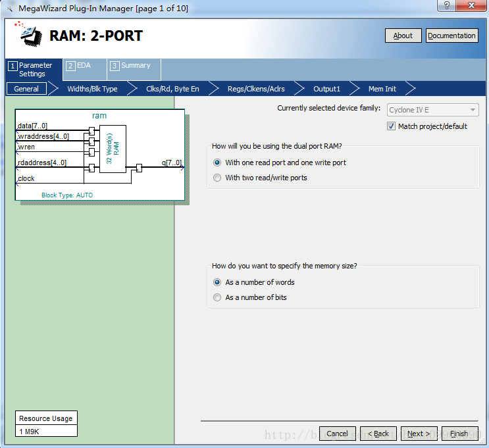489x448 pixels.
Task: Select the General step
Action: pyautogui.click(x=26, y=89)
